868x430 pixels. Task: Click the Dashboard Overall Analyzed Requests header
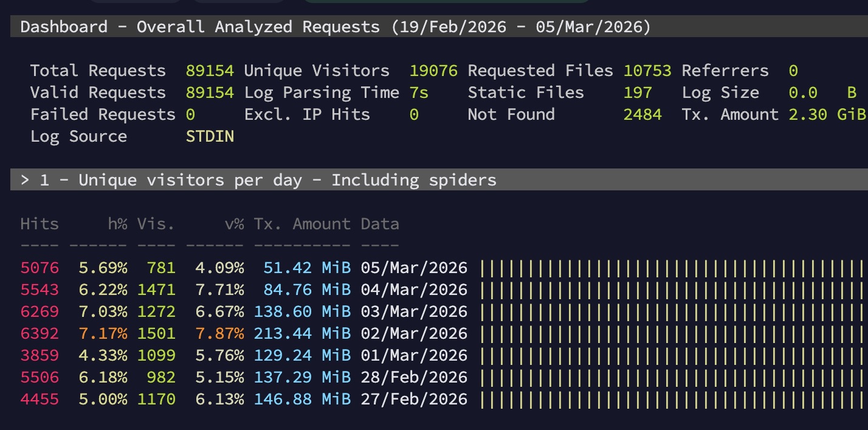pos(335,27)
